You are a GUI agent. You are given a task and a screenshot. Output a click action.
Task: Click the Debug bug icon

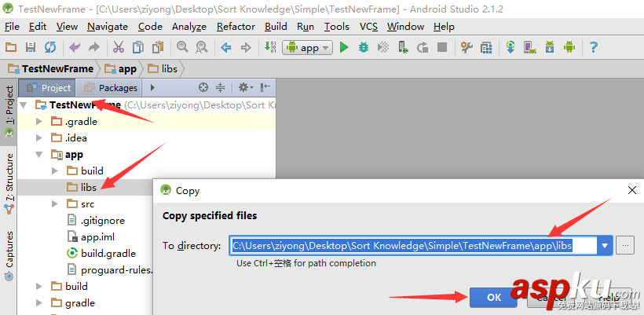(x=364, y=47)
